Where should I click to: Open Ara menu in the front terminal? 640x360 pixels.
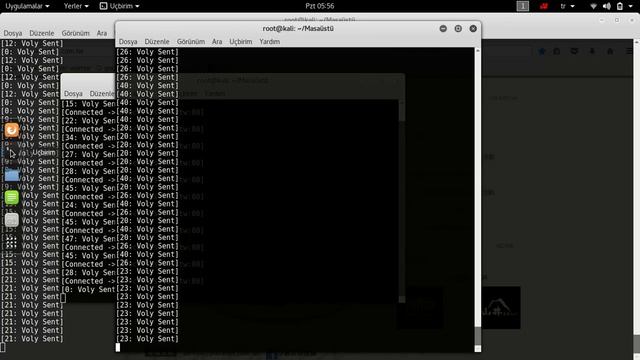(x=217, y=42)
